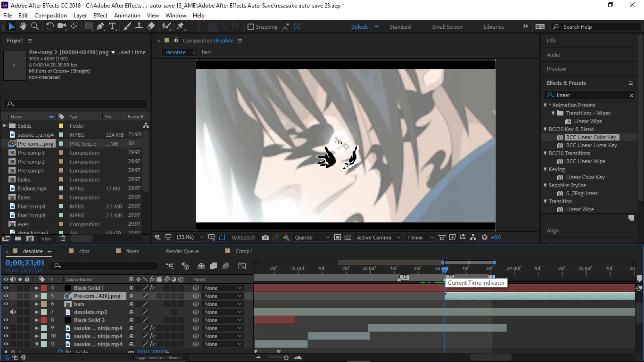The height and width of the screenshot is (362, 644).
Task: Hide layer 10 sasuke ninja.mp4
Action: [6, 336]
